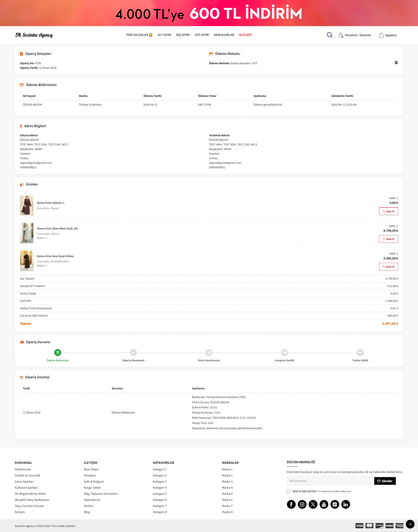Open the Mesafeli Satış Sözleşmesi footer link
418x532 pixels.
click(32, 500)
